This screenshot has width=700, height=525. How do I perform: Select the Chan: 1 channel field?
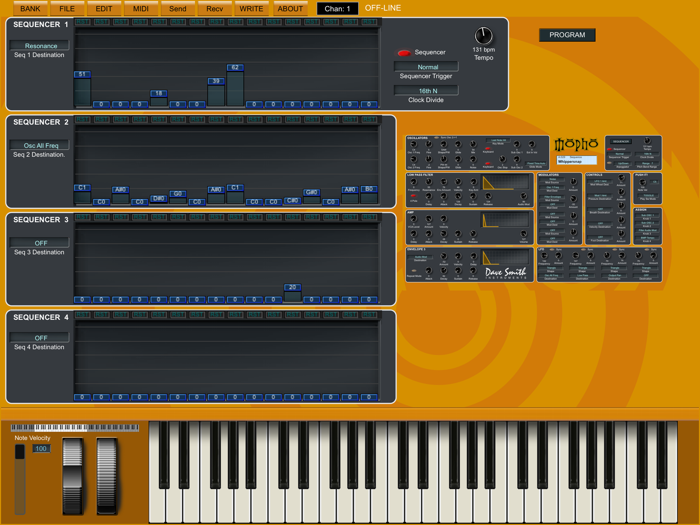[x=337, y=8]
